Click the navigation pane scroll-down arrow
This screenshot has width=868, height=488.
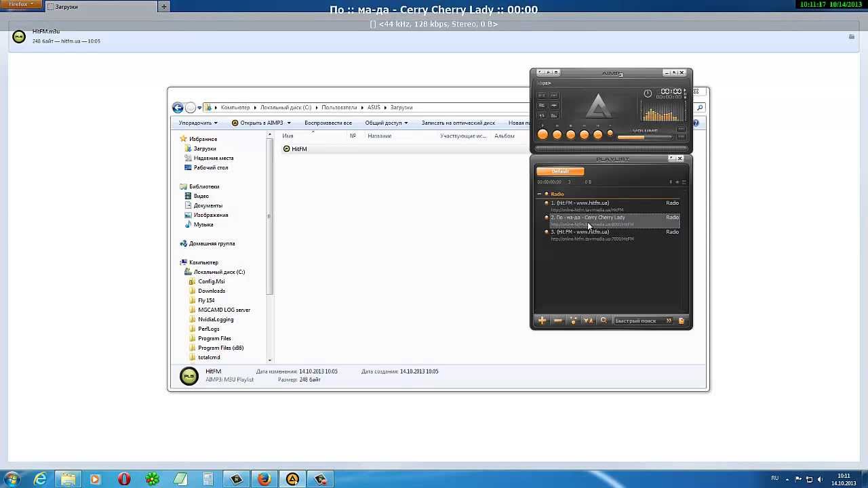pos(270,360)
